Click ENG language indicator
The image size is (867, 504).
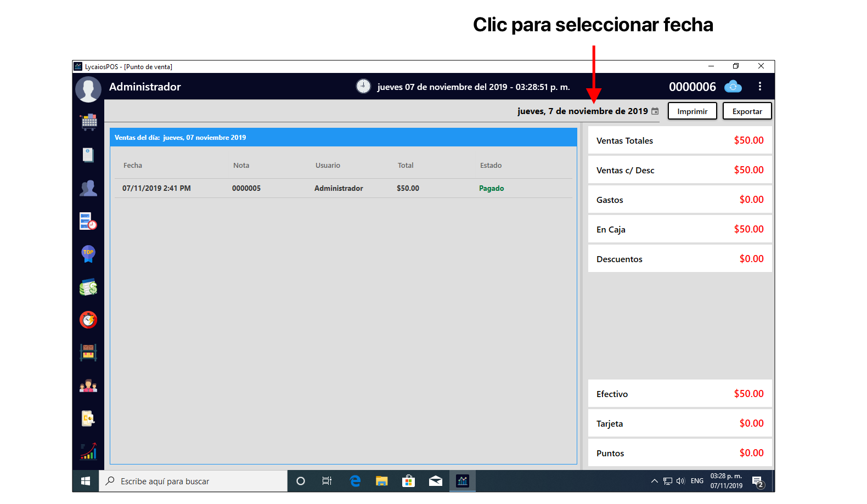point(697,481)
